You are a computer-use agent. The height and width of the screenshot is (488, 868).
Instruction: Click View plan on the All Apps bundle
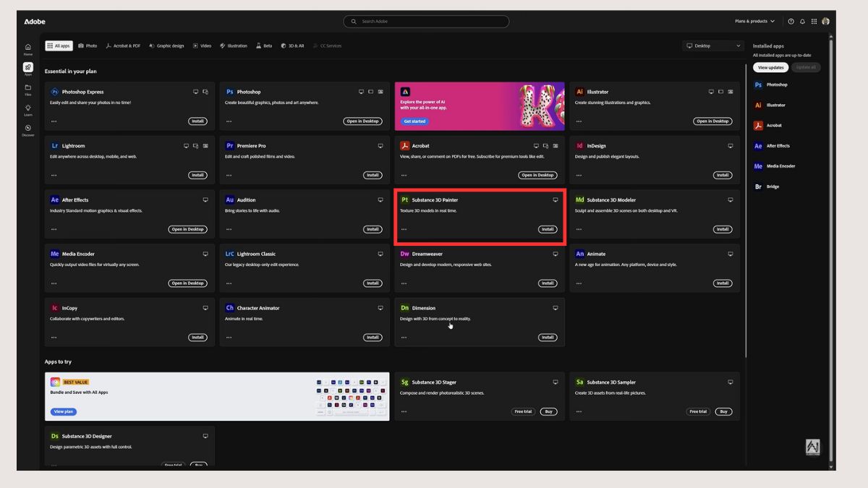pos(63,411)
